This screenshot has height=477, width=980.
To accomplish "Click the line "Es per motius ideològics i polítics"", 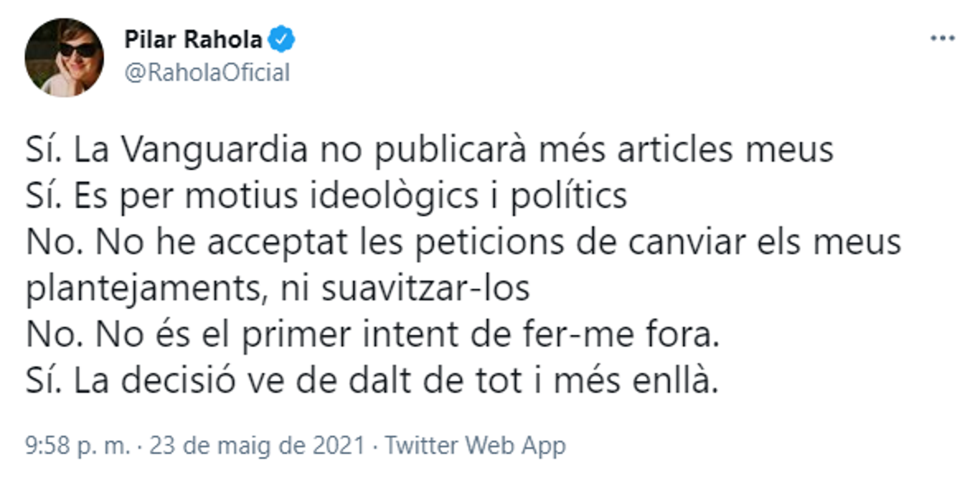I will [x=326, y=198].
